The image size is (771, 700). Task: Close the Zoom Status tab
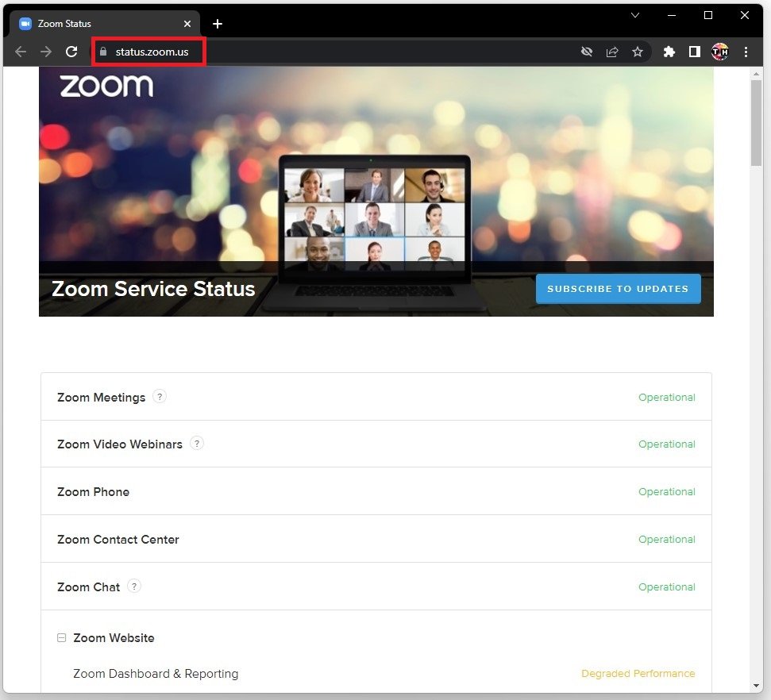[187, 24]
